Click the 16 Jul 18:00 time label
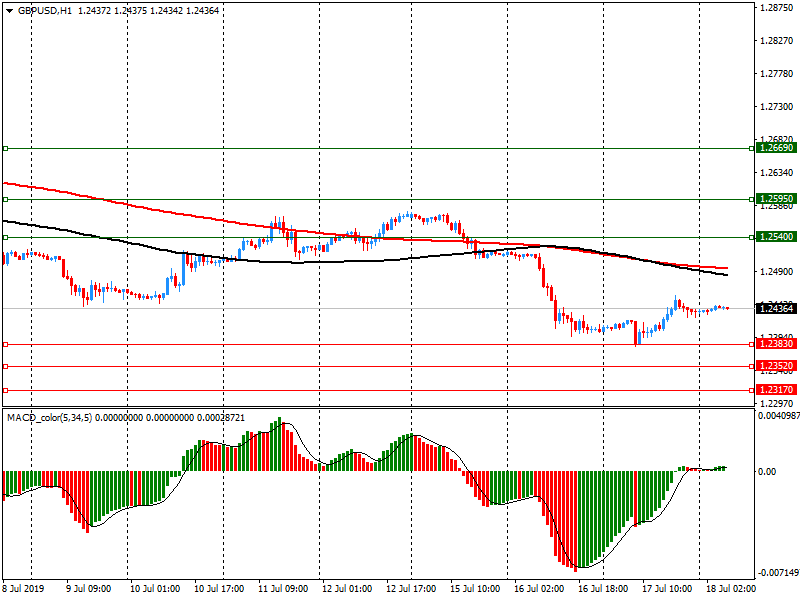 (603, 589)
